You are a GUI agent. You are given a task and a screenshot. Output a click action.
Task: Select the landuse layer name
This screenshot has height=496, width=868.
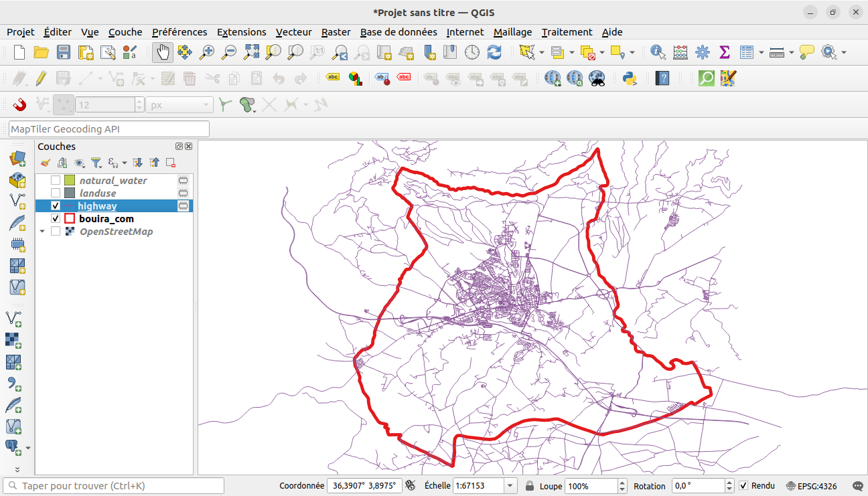(98, 193)
